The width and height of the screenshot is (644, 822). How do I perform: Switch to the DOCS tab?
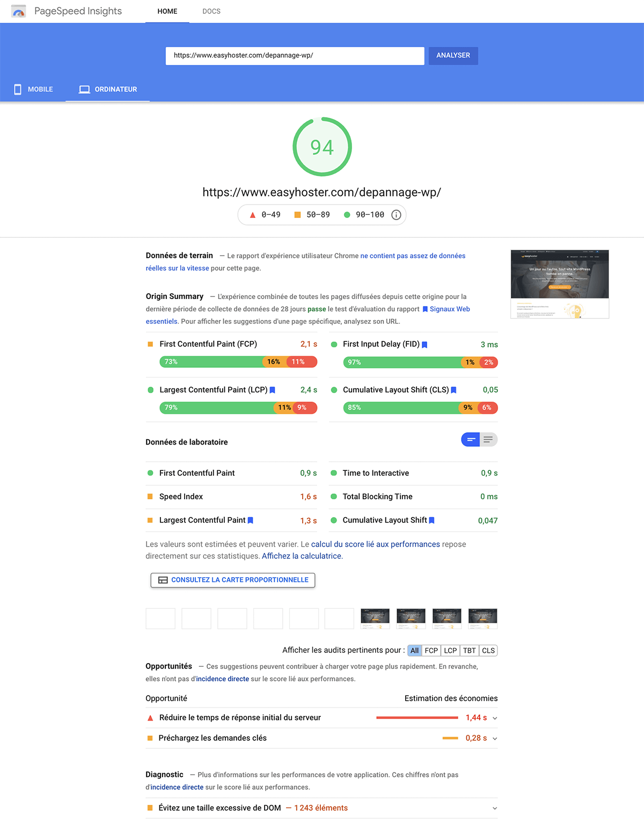click(211, 11)
